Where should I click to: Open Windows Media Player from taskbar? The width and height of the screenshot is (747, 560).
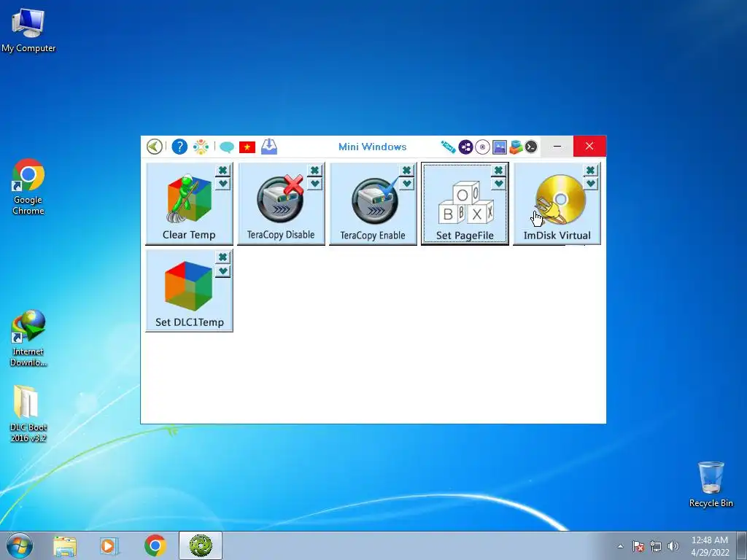[x=109, y=545]
